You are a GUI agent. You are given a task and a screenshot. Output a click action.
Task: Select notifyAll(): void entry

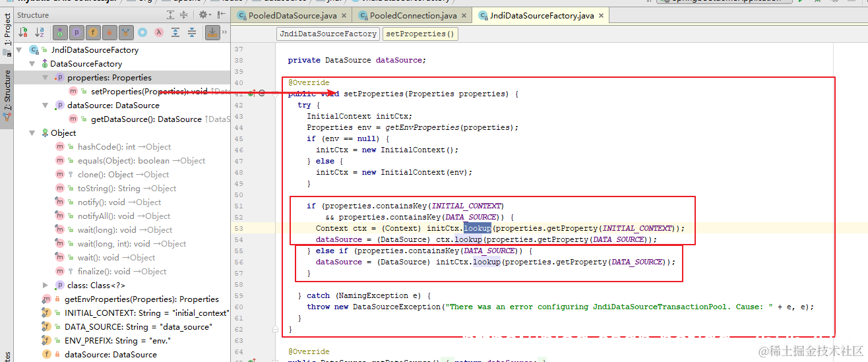point(124,216)
